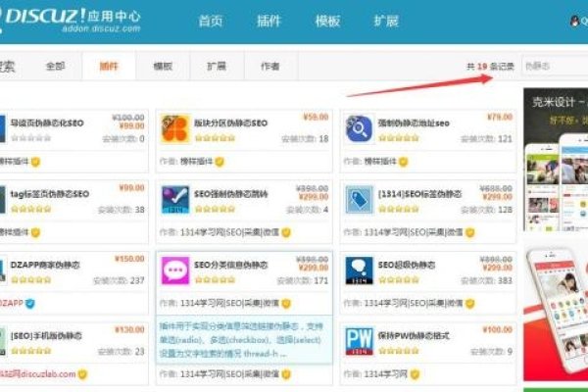
Task: Open 扩展 in the top navigation
Action: pyautogui.click(x=386, y=21)
